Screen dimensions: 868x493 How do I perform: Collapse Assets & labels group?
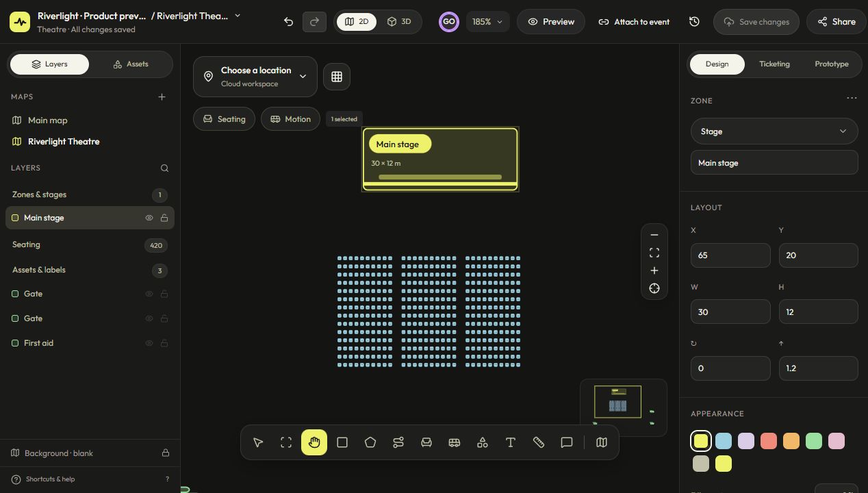click(x=90, y=270)
